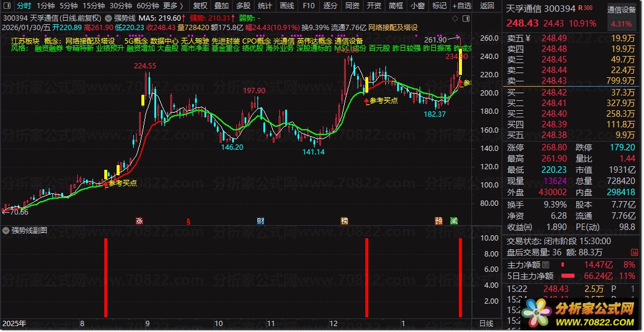Select the 1分钟 period tab
Screen dimensions: 644x332
pos(45,6)
